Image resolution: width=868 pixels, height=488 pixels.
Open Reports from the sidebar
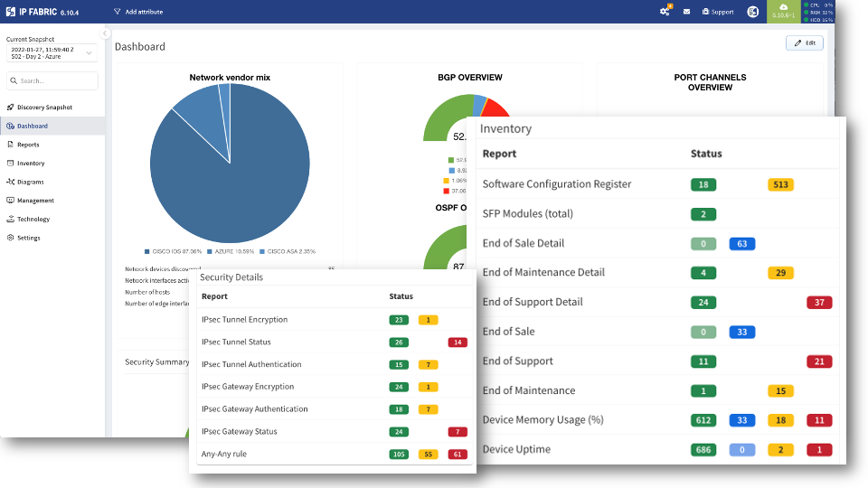[28, 145]
